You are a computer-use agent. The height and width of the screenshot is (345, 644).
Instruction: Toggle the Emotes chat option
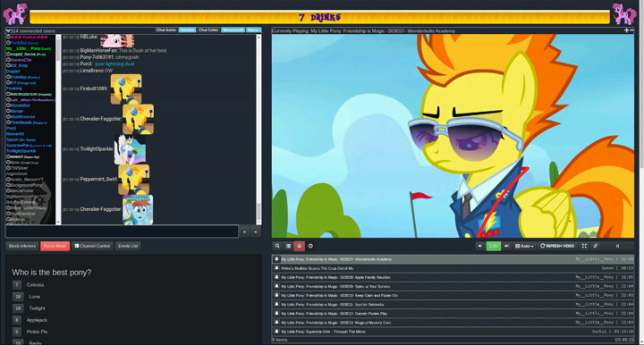tap(187, 30)
